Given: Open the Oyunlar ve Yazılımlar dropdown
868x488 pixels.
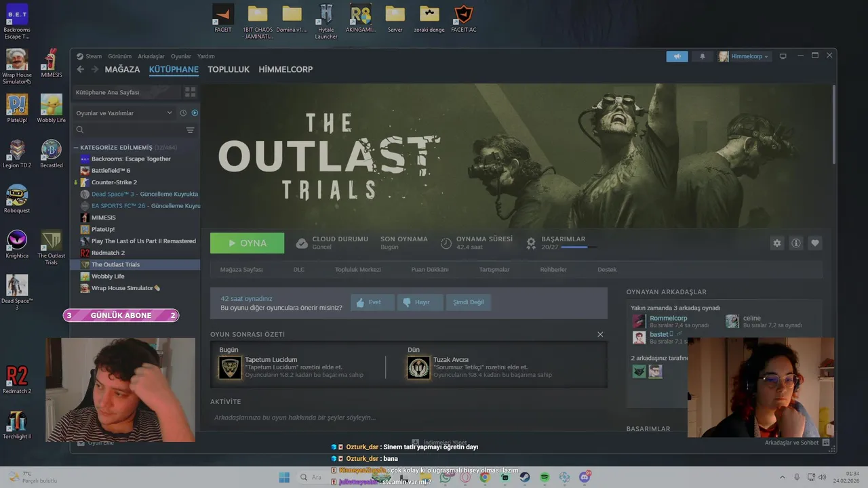Looking at the screenshot, I should pos(124,113).
